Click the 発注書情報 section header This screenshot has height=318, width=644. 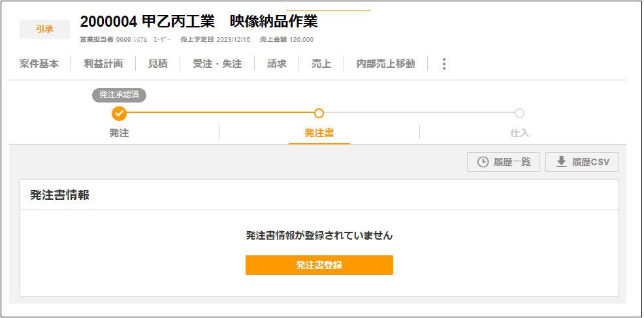[60, 195]
